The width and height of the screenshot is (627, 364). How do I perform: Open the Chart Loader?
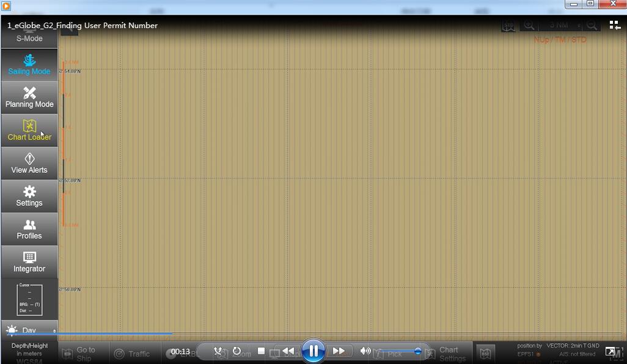29,131
